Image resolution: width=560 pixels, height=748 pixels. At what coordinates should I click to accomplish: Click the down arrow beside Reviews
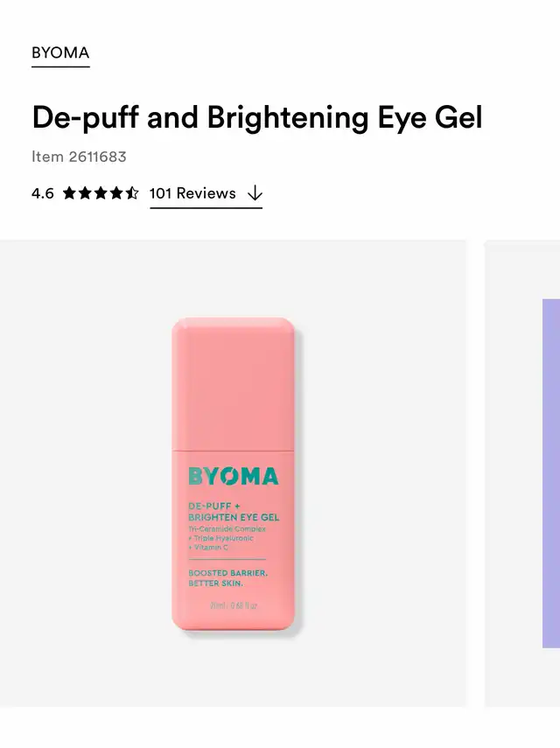coord(255,193)
